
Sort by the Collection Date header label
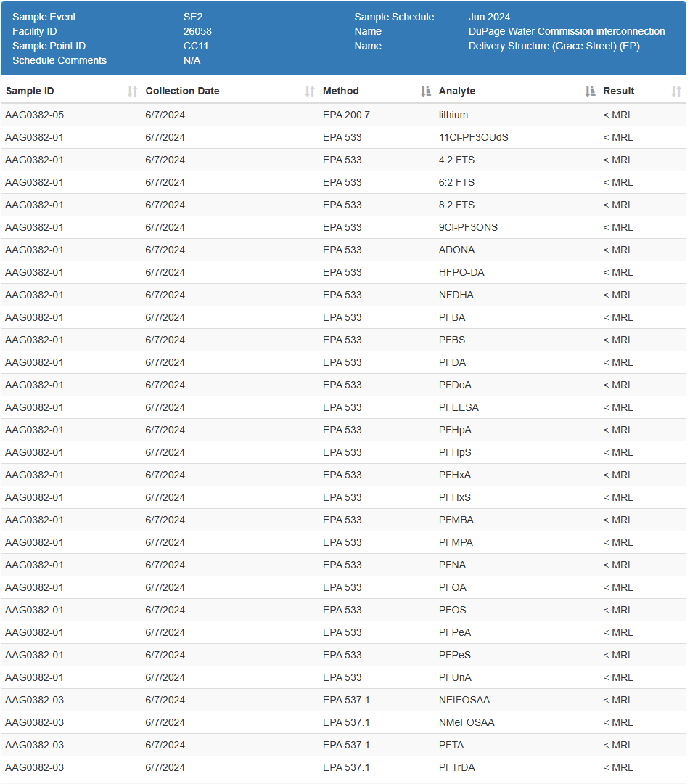point(182,91)
